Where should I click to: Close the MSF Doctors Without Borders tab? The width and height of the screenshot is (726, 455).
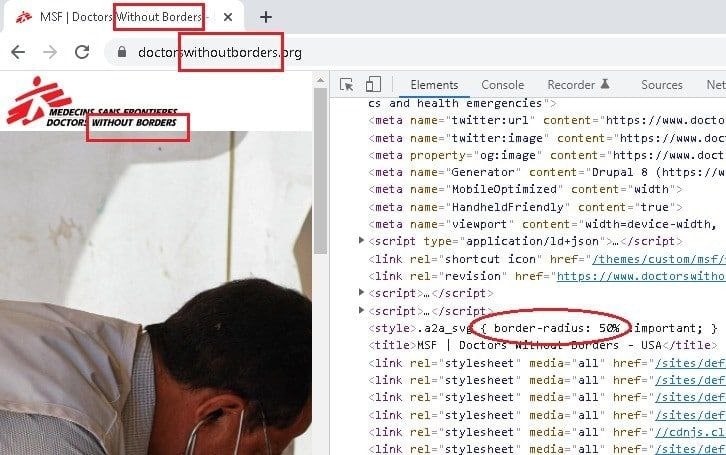pyautogui.click(x=228, y=17)
